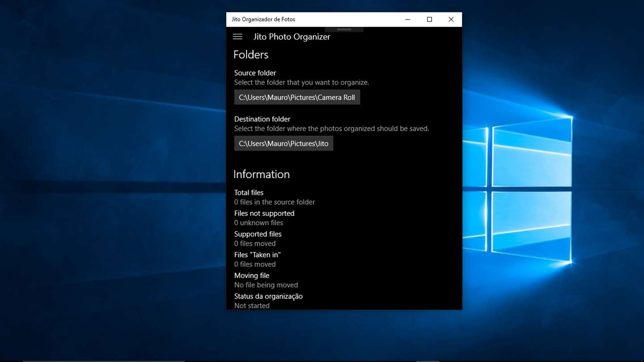This screenshot has width=644, height=362.
Task: Maximize the Jito Organizador de Fotos window
Action: pos(429,19)
